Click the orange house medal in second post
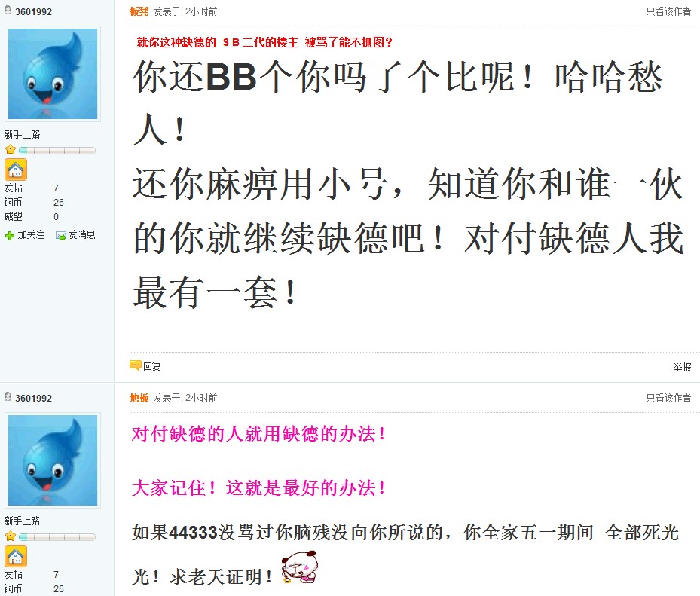Viewport: 700px width, 596px height. (16, 556)
